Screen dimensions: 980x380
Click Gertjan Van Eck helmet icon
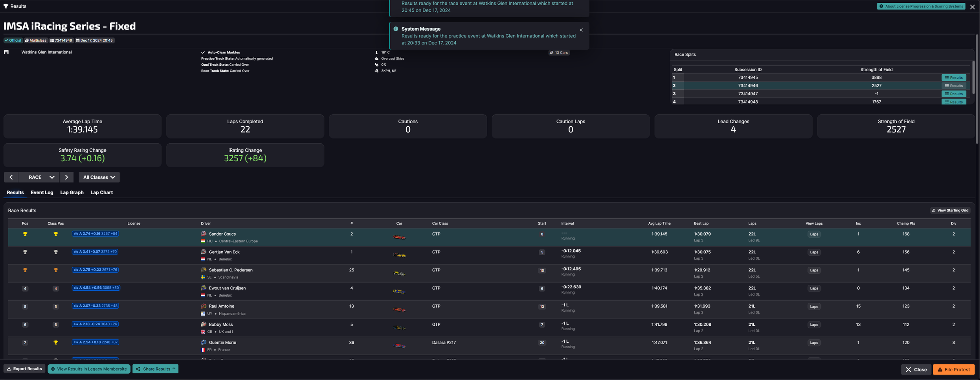[x=204, y=252]
